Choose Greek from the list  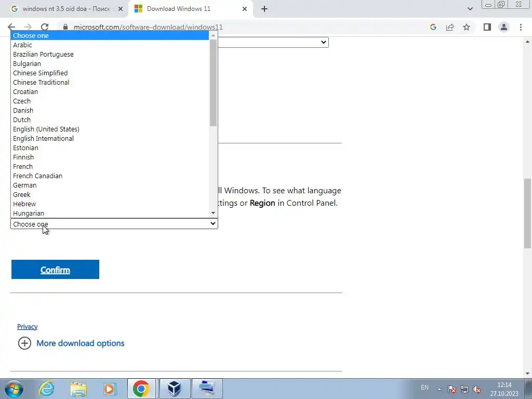tap(110, 194)
